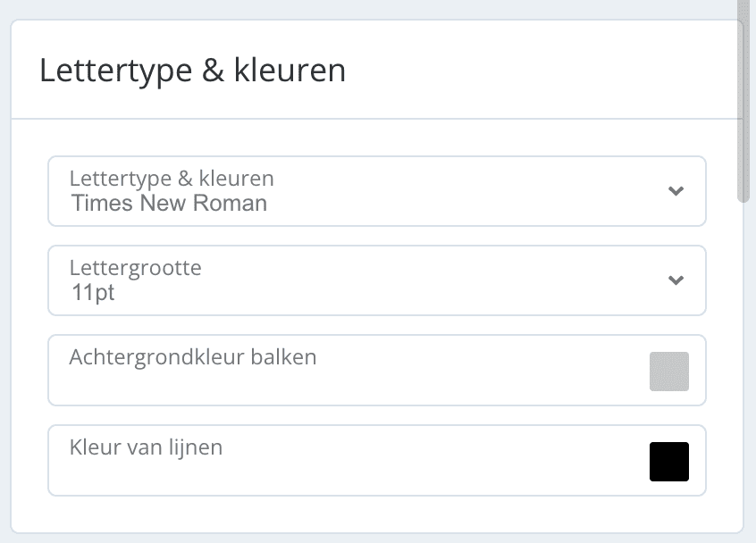Click the Achtergrondkleur balken label text

pyautogui.click(x=193, y=357)
